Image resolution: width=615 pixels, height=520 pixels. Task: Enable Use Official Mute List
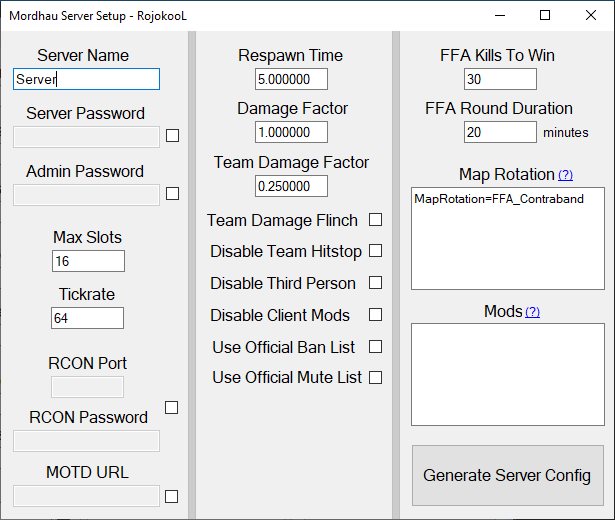coord(375,378)
